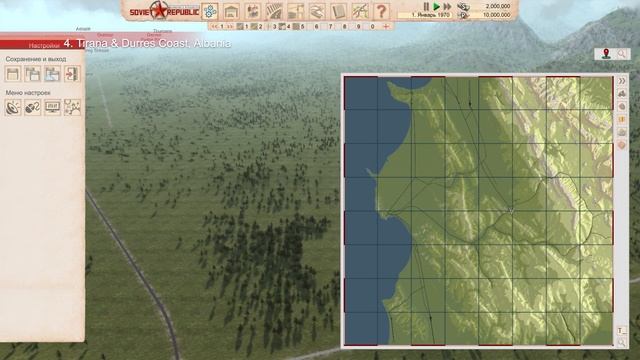The height and width of the screenshot is (360, 640).
Task: Collapse the minimap with double chevron
Action: coord(621,81)
